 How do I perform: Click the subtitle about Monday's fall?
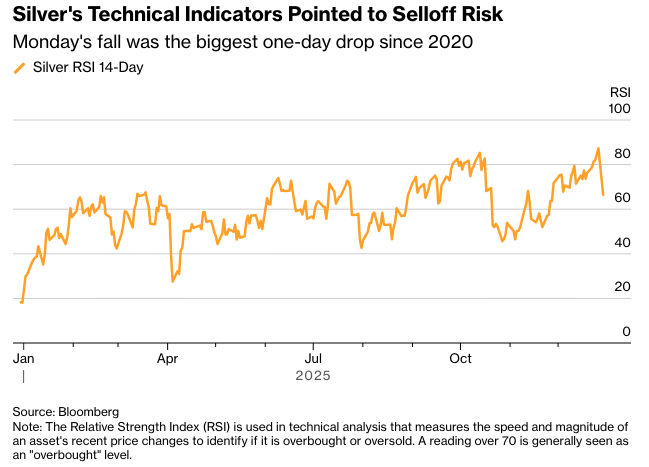click(242, 43)
